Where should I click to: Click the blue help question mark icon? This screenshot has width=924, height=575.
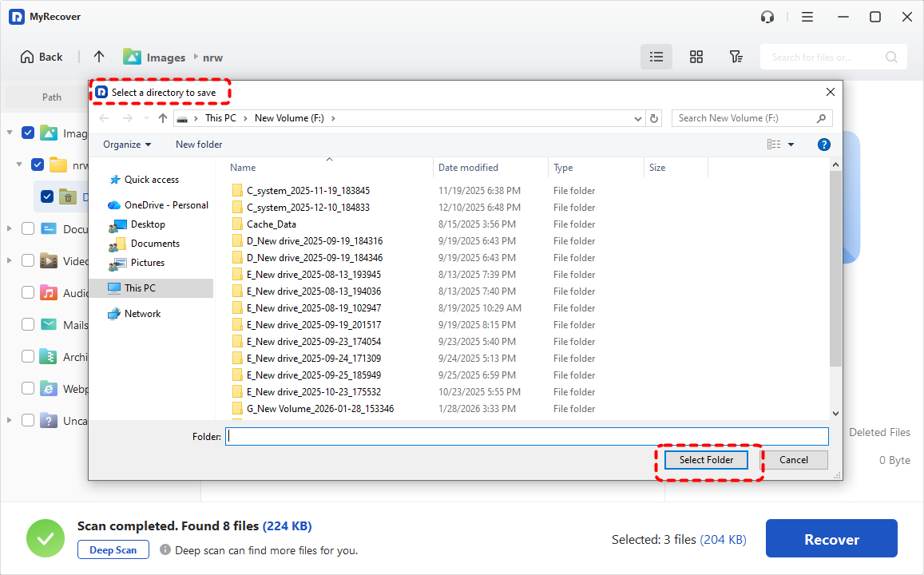824,145
